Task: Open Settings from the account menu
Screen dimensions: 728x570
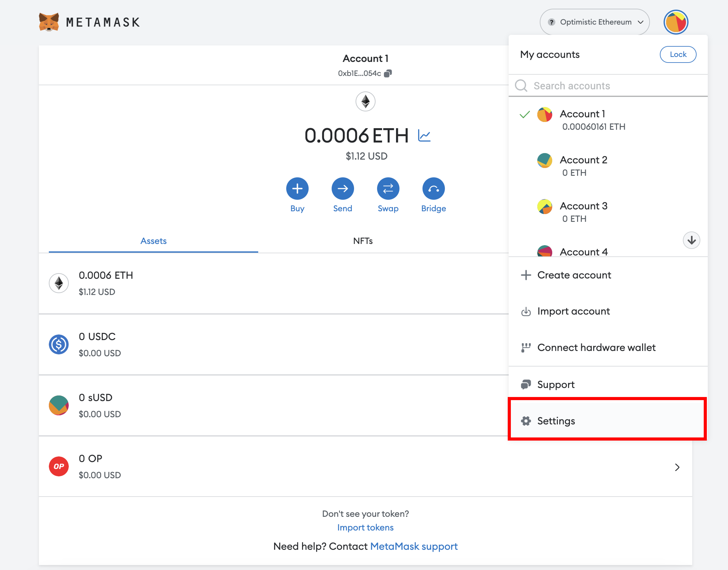Action: 556,420
